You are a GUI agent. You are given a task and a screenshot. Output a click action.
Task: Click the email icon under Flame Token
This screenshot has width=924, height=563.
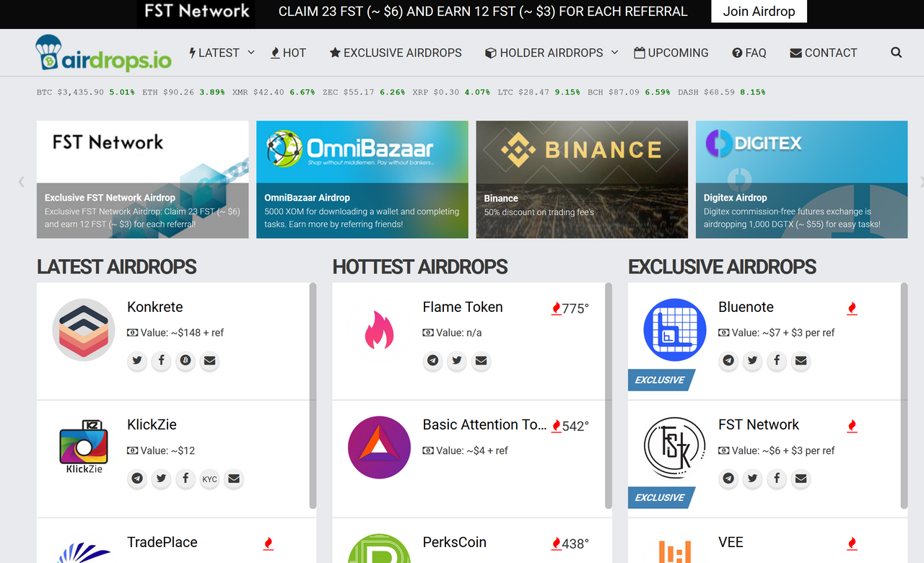pos(481,360)
